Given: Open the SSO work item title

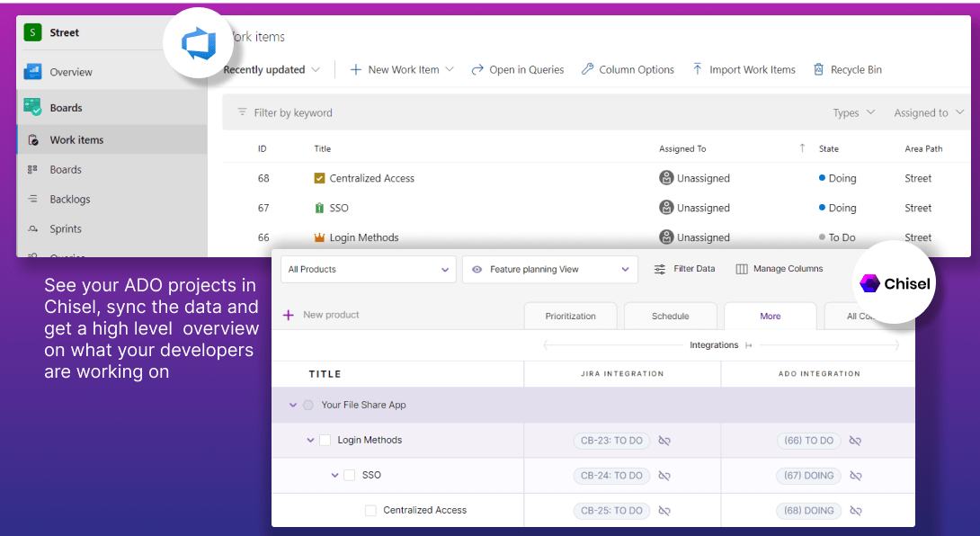Looking at the screenshot, I should (x=339, y=208).
